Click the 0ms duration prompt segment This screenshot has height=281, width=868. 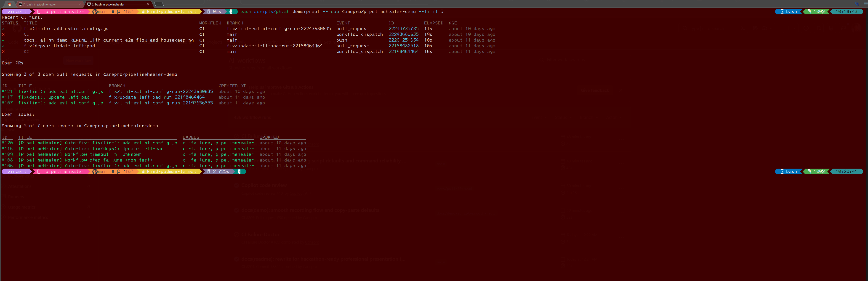point(215,11)
